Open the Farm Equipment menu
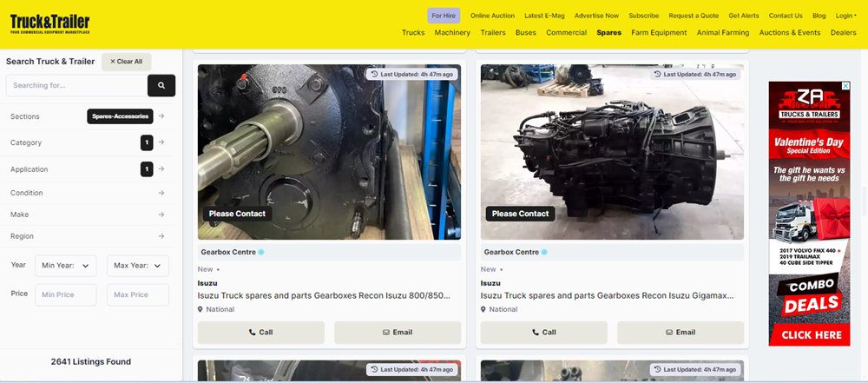The height and width of the screenshot is (383, 868). pos(659,33)
